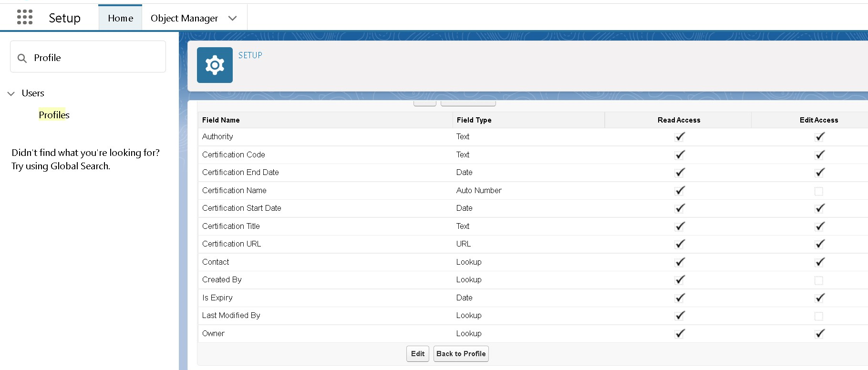
Task: Click Certification Name Read Access checkmark
Action: 680,190
